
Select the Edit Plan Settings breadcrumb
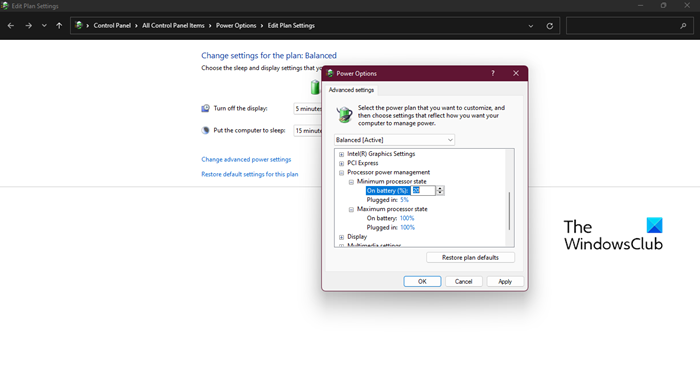pos(291,25)
